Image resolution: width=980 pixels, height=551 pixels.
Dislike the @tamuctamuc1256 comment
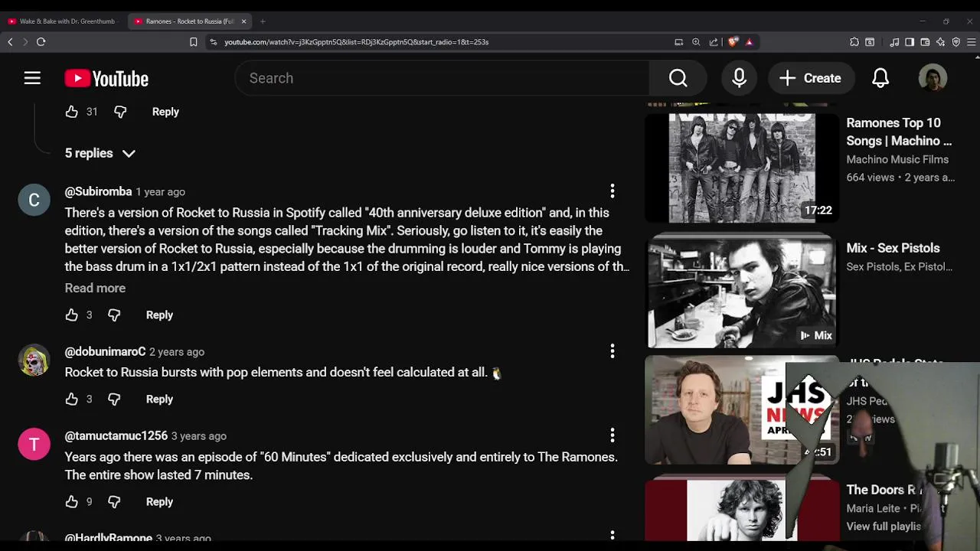[114, 502]
